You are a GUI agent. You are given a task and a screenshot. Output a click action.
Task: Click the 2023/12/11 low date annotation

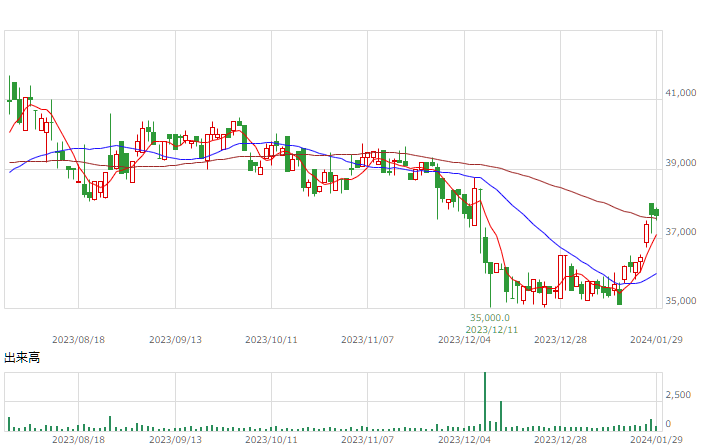click(491, 330)
